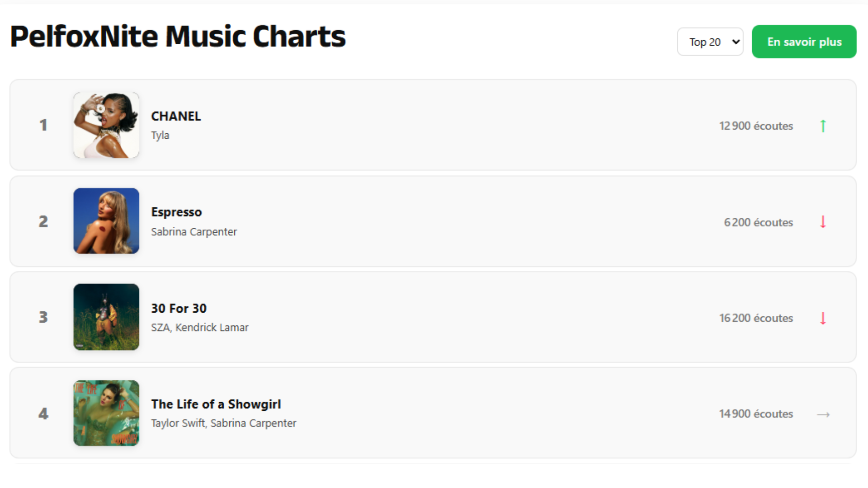Screen dimensions: 868x488
Task: Click the Tyla album cover thumbnail
Action: tap(106, 125)
